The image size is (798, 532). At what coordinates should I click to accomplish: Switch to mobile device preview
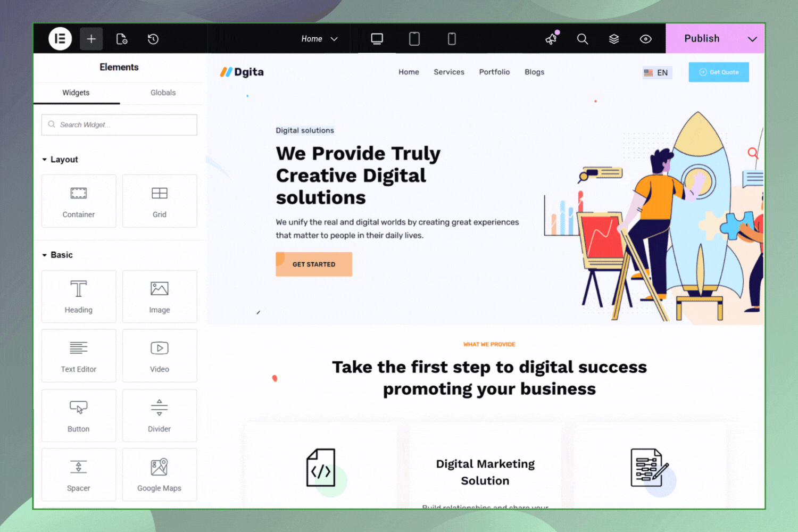point(452,39)
